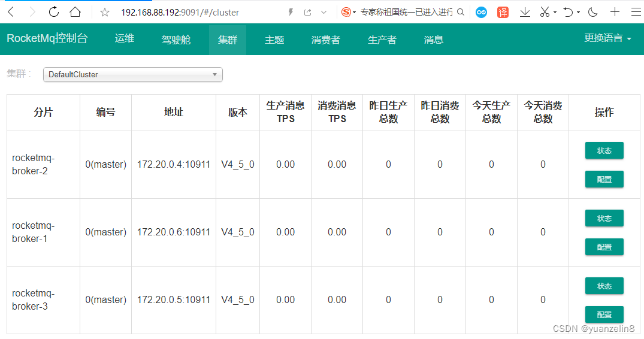Toggle night mode moon icon
644x339 pixels.
pos(593,12)
